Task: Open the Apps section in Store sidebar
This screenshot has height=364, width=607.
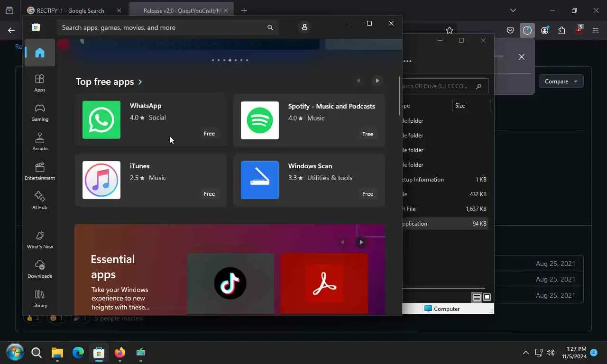Action: click(40, 83)
